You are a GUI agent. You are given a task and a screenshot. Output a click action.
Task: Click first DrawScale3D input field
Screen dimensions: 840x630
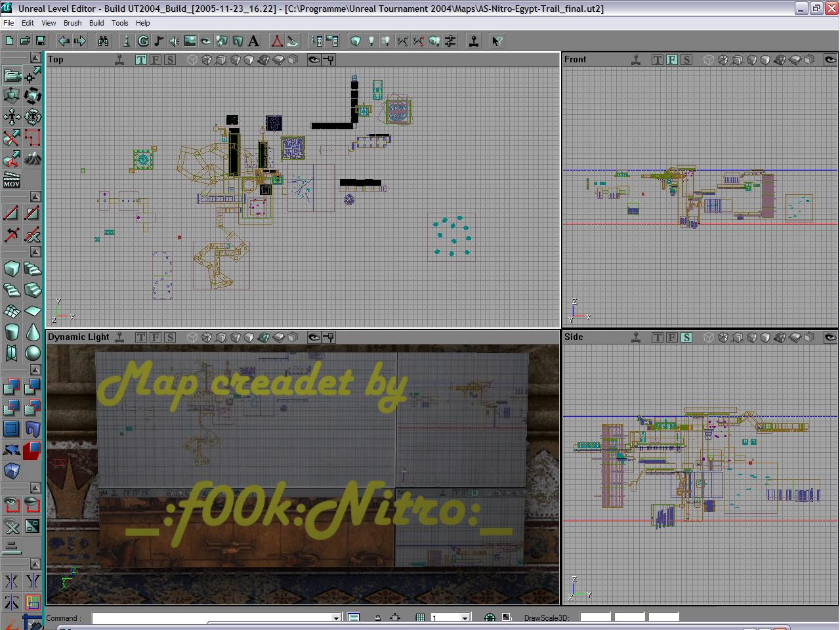coord(595,618)
